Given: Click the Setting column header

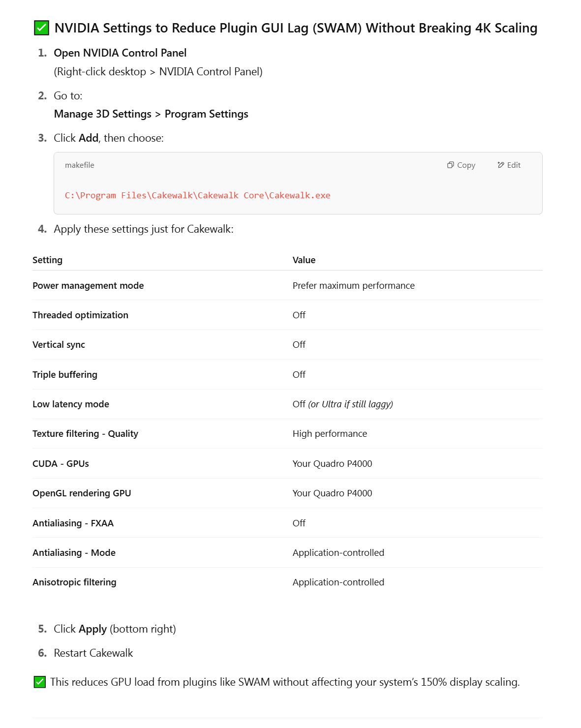Looking at the screenshot, I should [x=47, y=260].
